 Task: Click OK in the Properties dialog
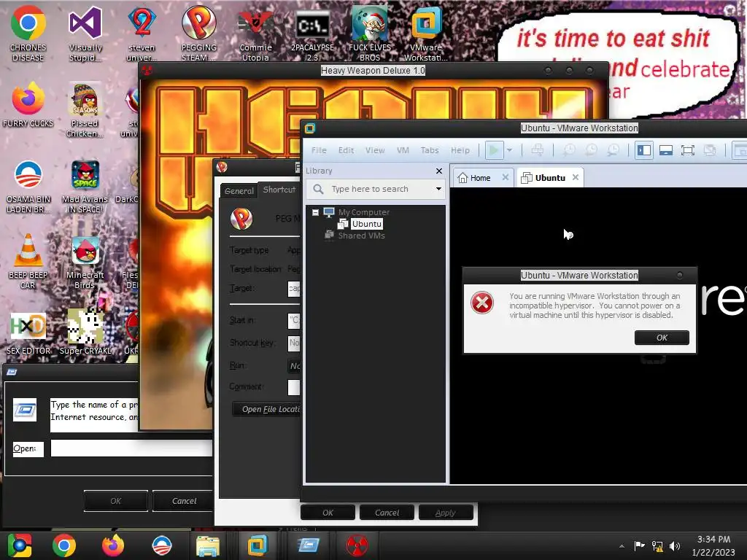click(328, 513)
